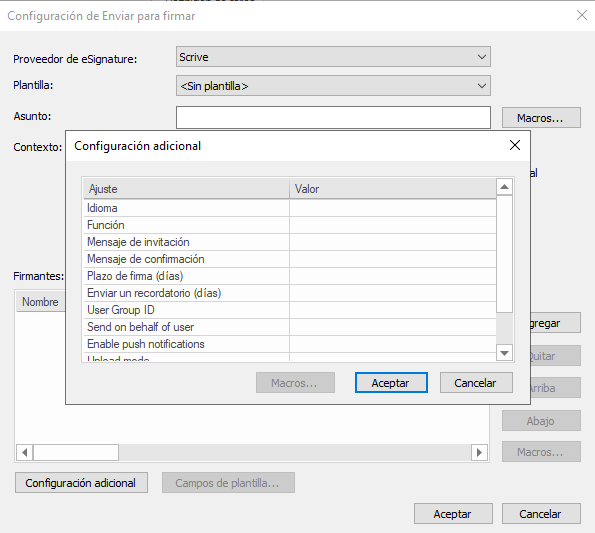Click into the Asunto text field
The width and height of the screenshot is (595, 533).
coord(333,117)
